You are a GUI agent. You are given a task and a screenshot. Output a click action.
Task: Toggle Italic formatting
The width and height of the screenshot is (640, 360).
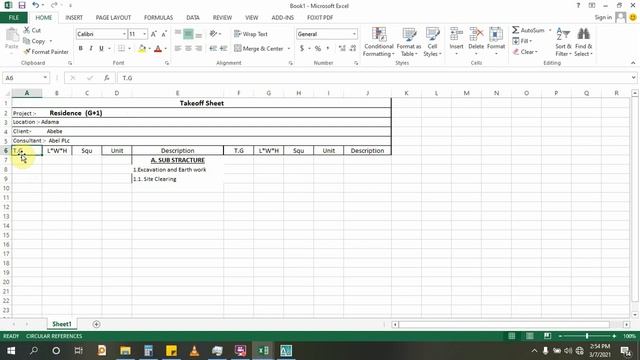coord(91,48)
